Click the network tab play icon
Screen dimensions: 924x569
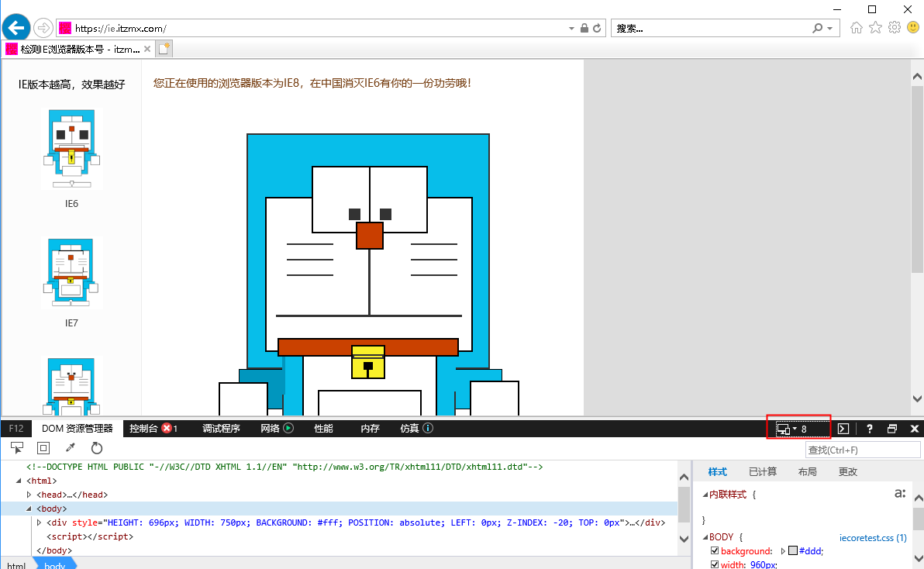[x=288, y=428]
